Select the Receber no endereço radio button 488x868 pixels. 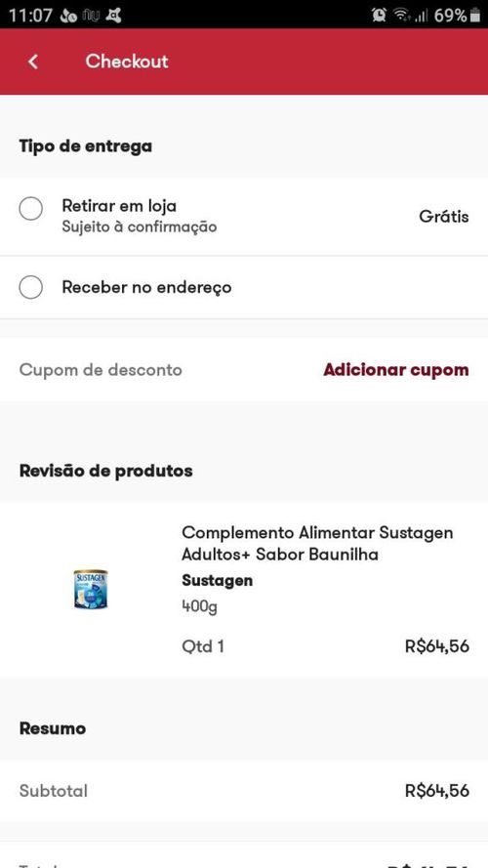(31, 287)
